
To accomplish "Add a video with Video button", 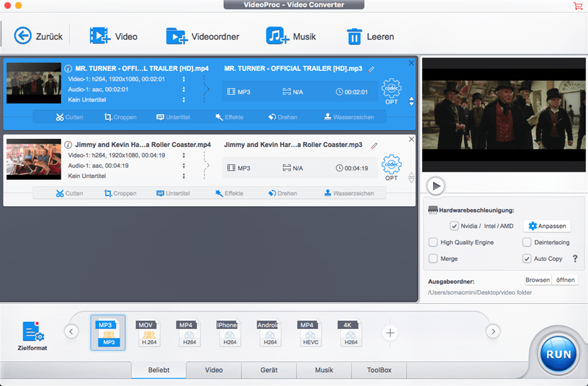I will (113, 36).
